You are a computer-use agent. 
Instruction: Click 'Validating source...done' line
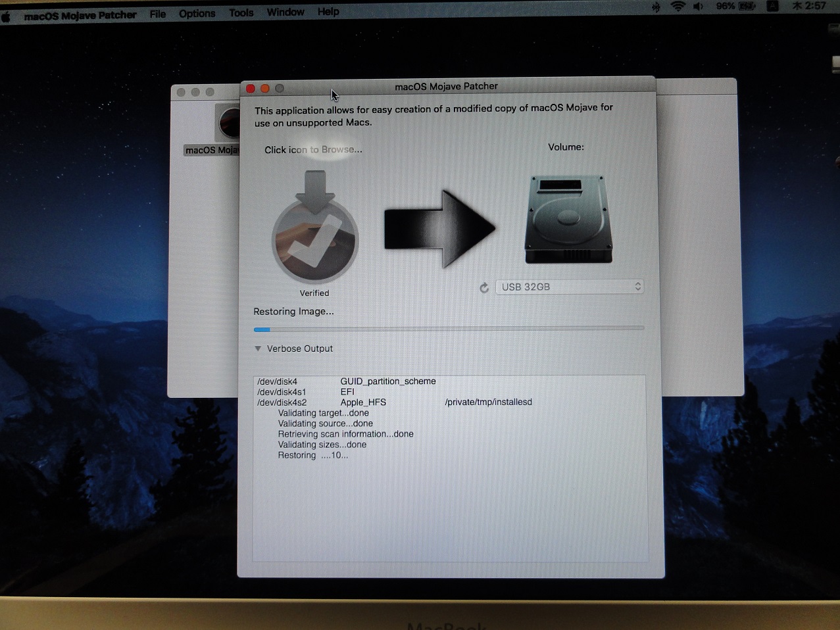(x=326, y=424)
